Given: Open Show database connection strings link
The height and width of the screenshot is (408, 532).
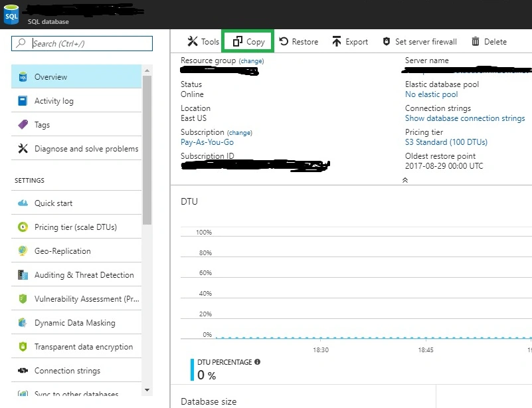Looking at the screenshot, I should pyautogui.click(x=465, y=118).
